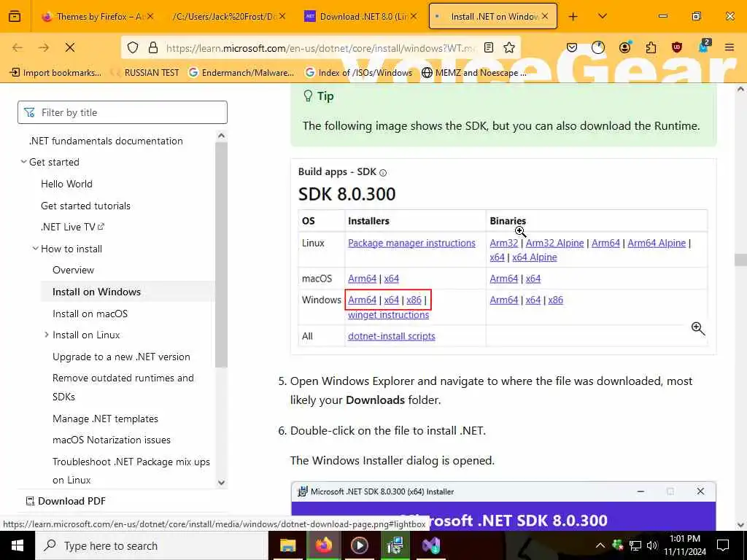This screenshot has height=560, width=747.
Task: Open Manage .NET templates page
Action: point(105,419)
